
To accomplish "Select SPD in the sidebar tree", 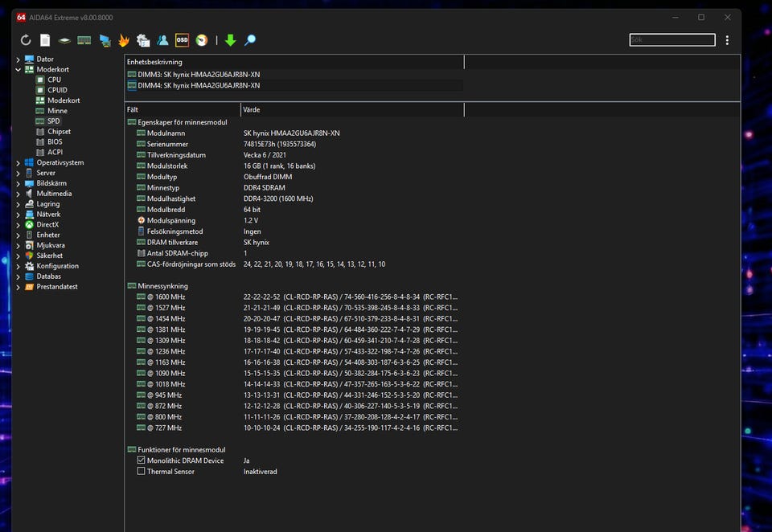I will (x=53, y=121).
